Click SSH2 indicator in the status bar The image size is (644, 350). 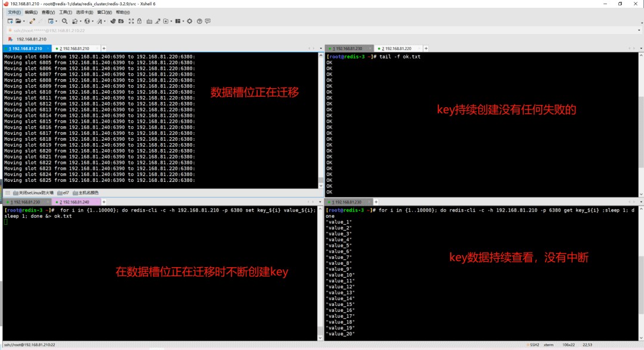pyautogui.click(x=535, y=345)
